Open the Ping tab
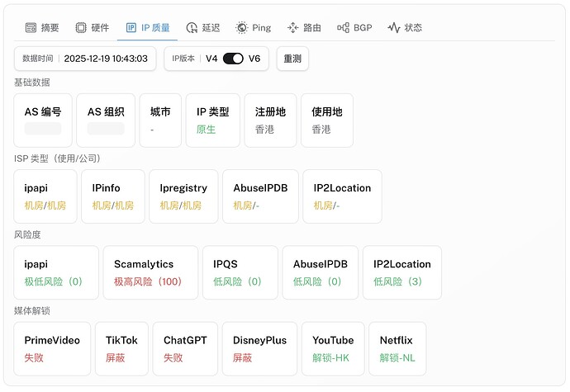Screen dimensions: 570x392 tap(254, 27)
